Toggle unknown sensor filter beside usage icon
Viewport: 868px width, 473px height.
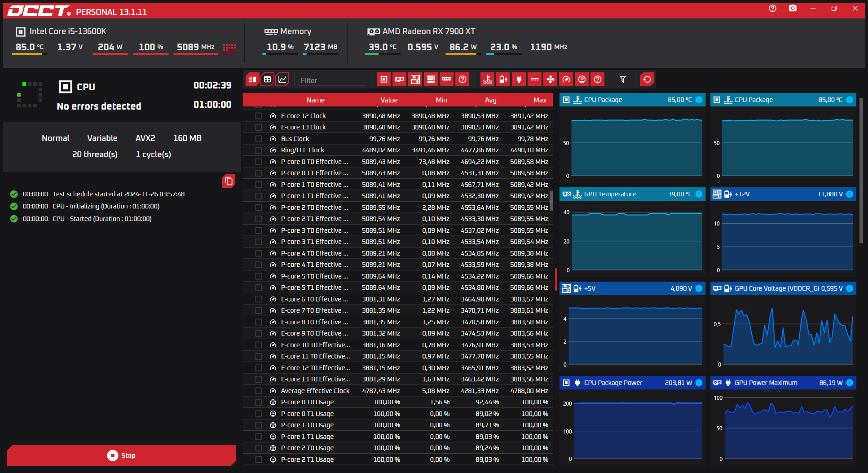597,80
